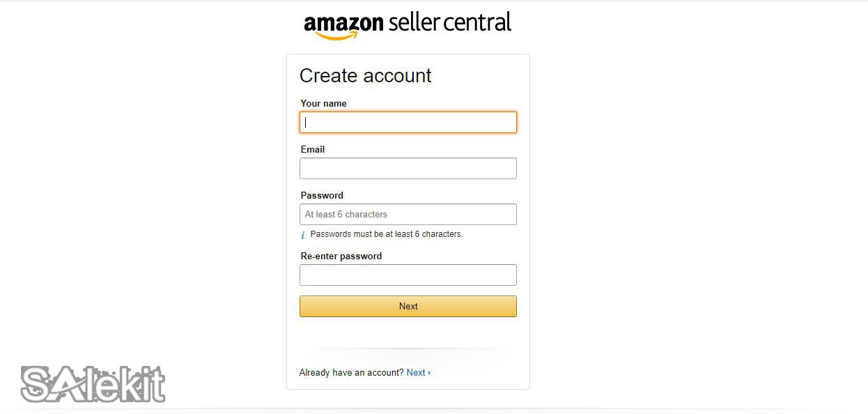Click the blinking cursor inside the name field

[x=304, y=122]
